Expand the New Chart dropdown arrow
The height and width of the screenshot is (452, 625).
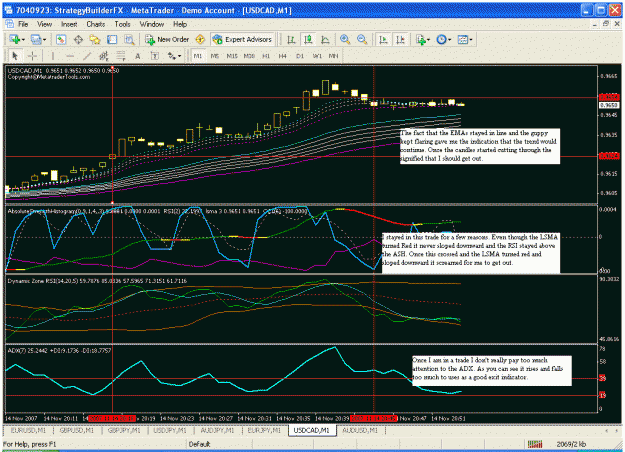pos(24,39)
